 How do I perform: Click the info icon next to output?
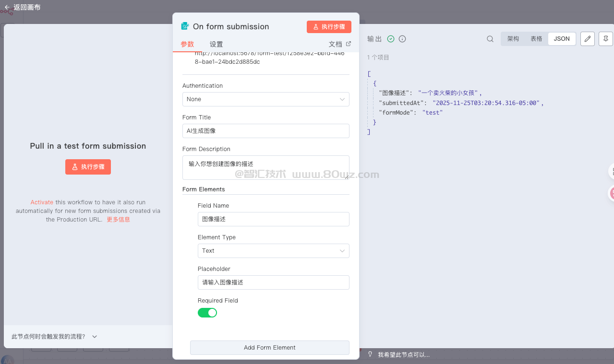(402, 39)
